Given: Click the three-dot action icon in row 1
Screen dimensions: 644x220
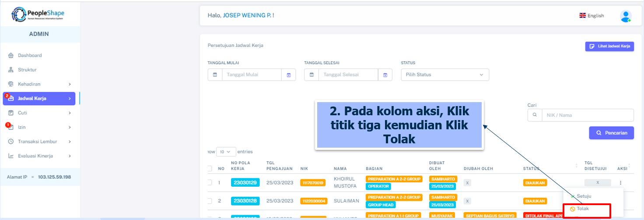Looking at the screenshot, I should 620,183.
